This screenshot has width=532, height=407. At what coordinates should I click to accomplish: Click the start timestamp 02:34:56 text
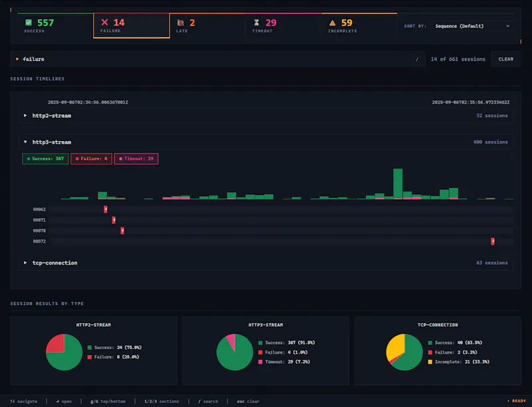click(x=88, y=102)
